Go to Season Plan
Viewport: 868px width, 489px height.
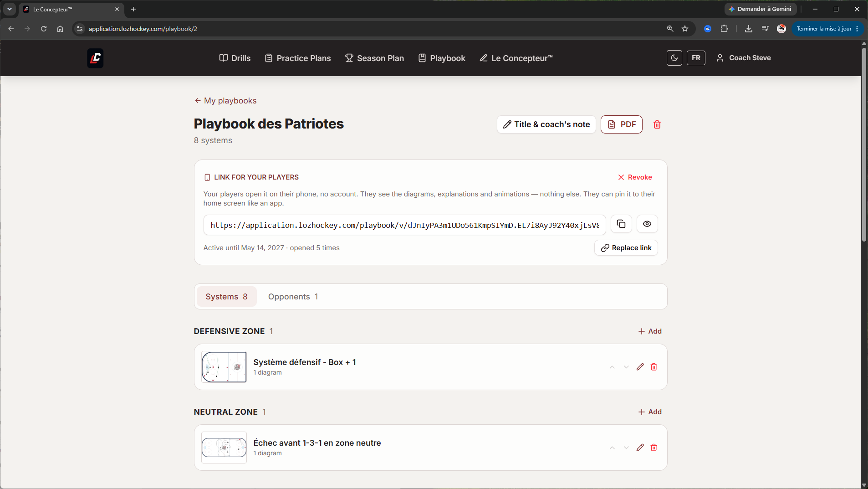click(x=374, y=58)
